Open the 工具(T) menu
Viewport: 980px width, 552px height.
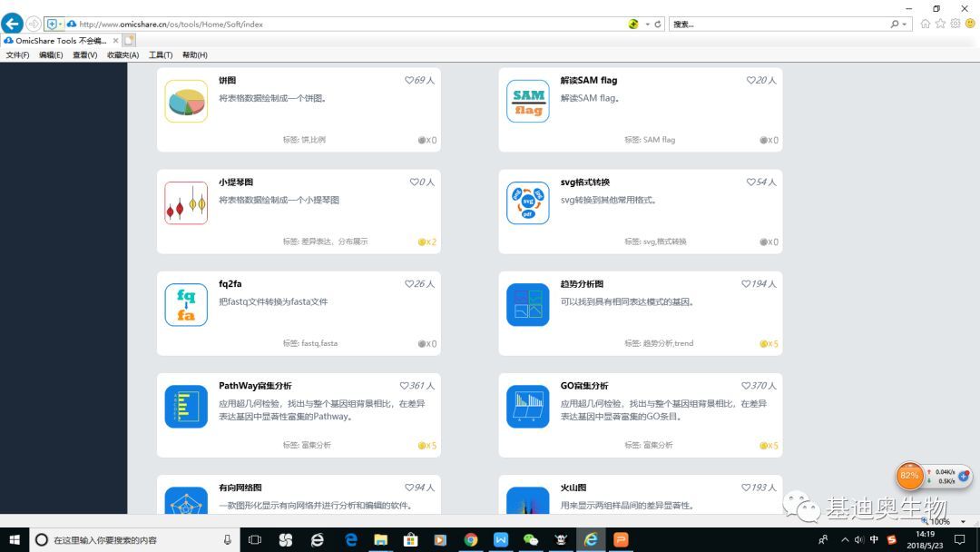[161, 55]
